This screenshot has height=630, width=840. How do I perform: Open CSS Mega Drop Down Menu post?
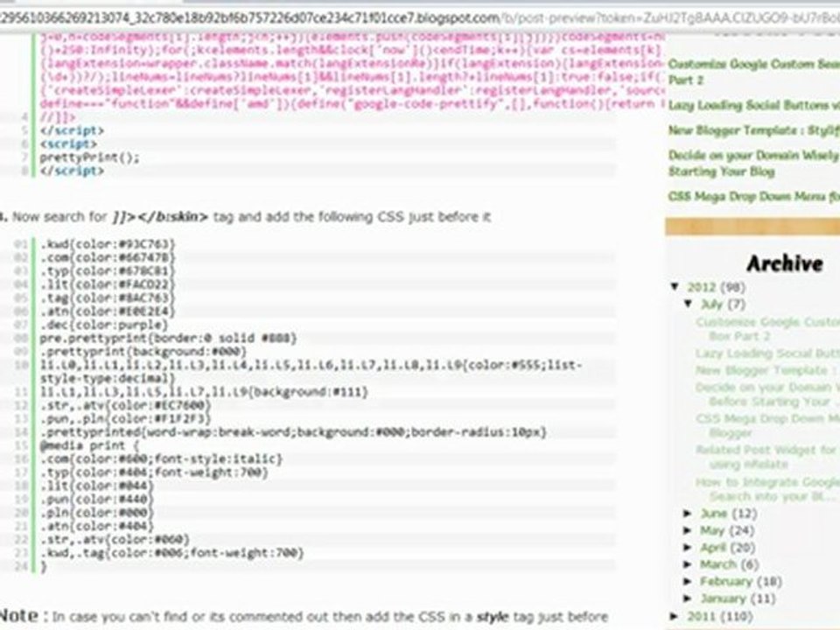[753, 196]
